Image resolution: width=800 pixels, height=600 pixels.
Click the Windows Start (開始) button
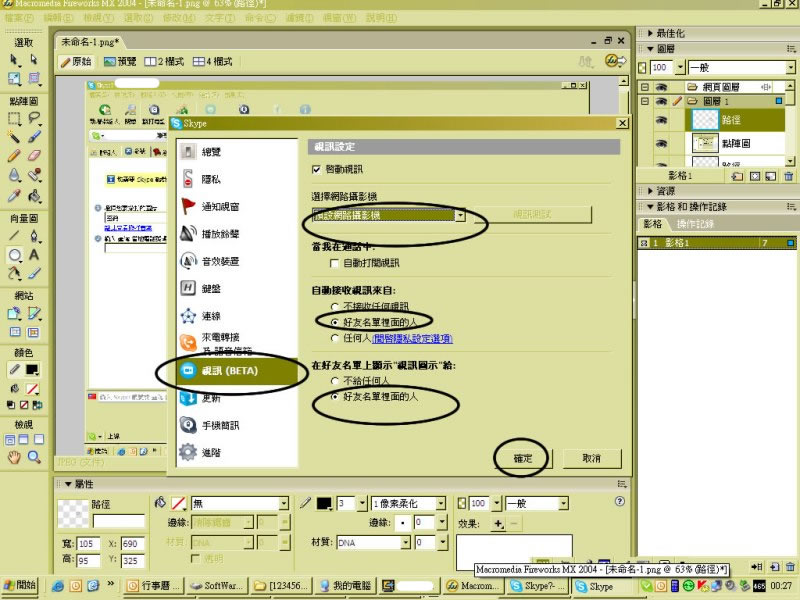19,585
